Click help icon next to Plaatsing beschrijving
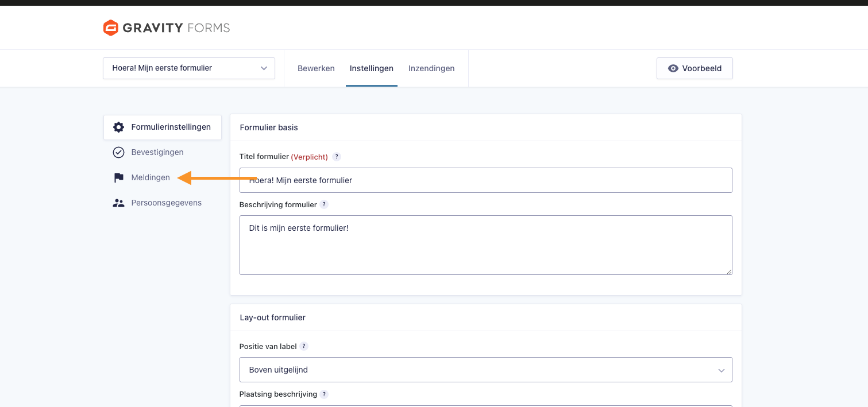The height and width of the screenshot is (407, 868). [x=324, y=394]
